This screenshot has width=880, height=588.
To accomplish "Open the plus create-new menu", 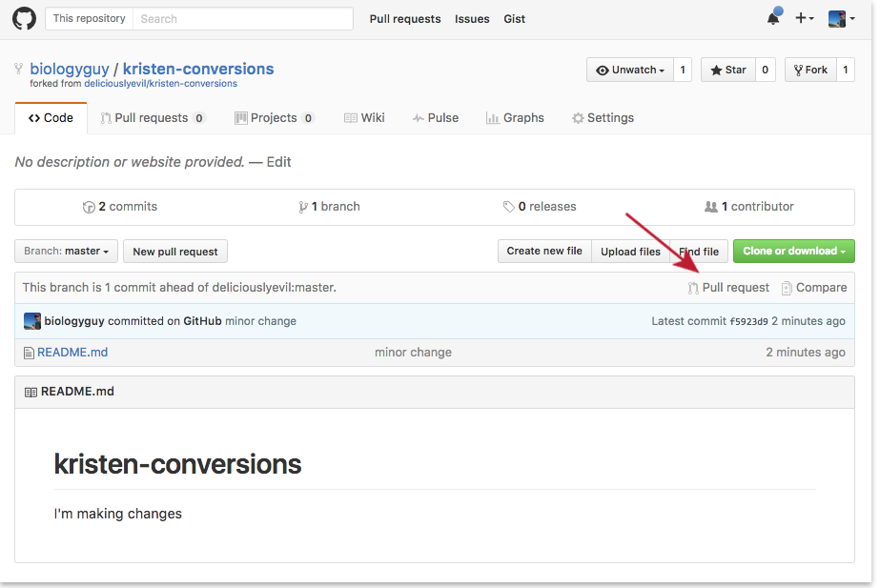I will point(805,18).
